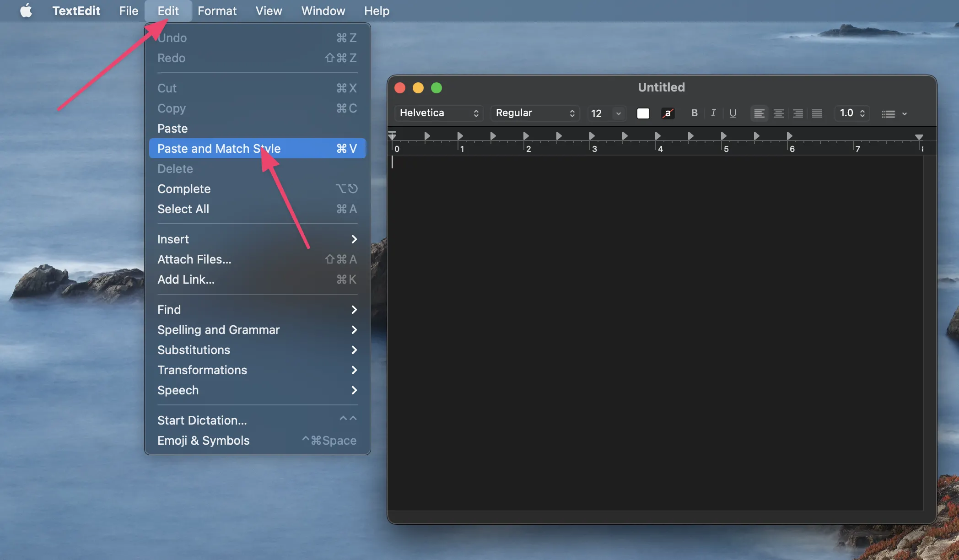Choose Start Dictation... menu entry
959x560 pixels.
(257, 420)
